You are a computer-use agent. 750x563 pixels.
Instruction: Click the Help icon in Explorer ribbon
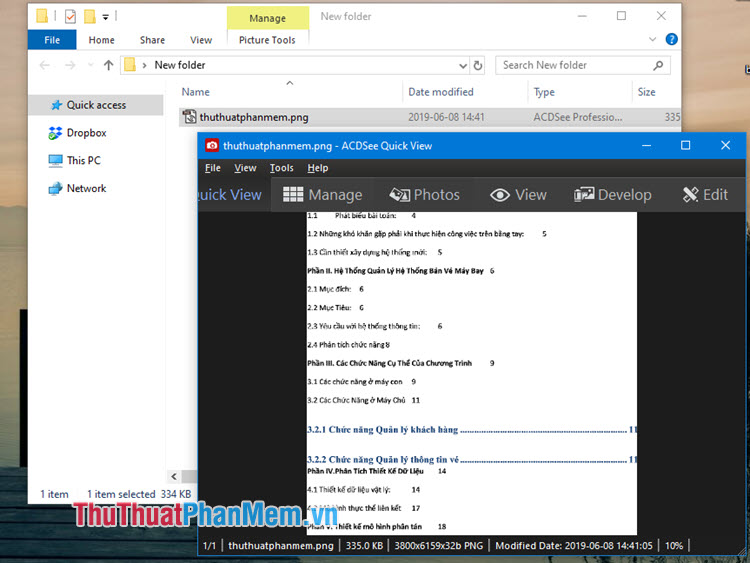click(x=670, y=40)
